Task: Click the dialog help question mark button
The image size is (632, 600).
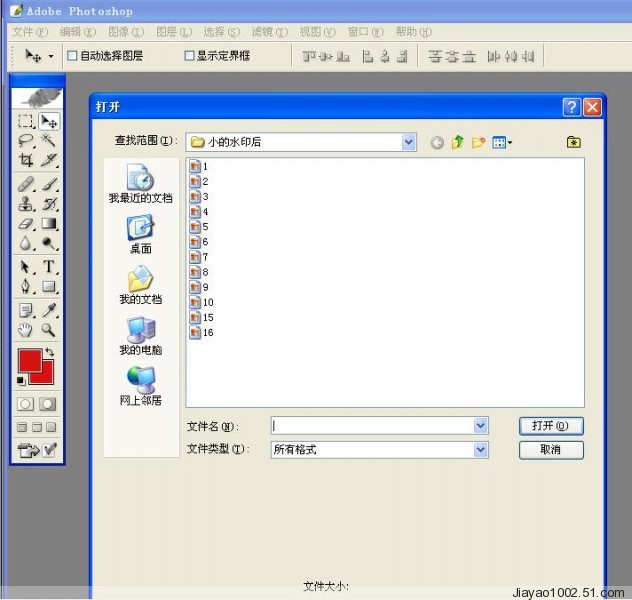Action: click(x=572, y=107)
